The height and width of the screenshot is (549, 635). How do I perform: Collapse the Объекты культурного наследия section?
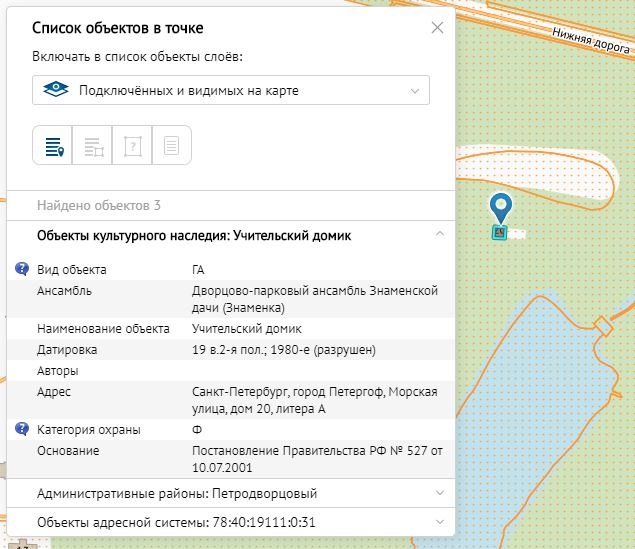click(438, 235)
